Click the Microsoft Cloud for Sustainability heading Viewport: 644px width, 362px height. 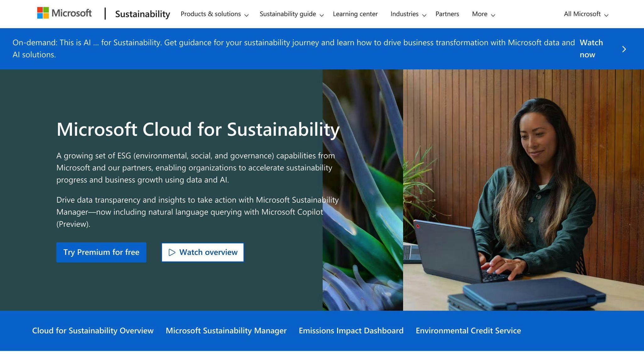point(198,129)
